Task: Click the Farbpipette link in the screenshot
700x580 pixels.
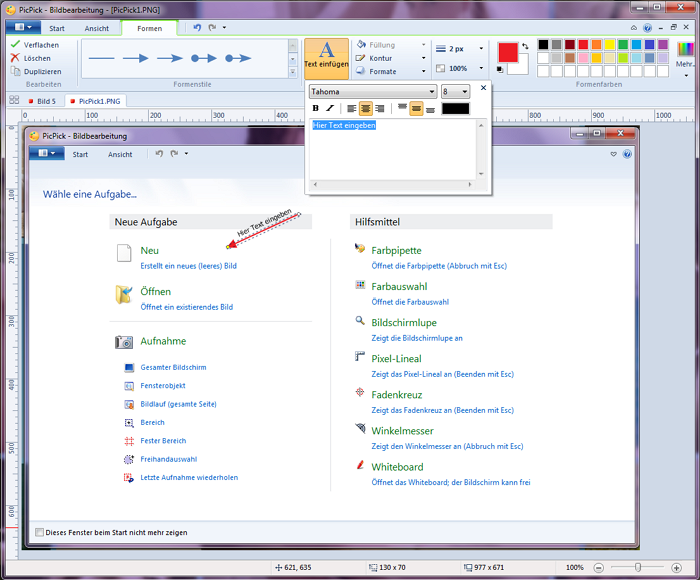Action: [396, 250]
